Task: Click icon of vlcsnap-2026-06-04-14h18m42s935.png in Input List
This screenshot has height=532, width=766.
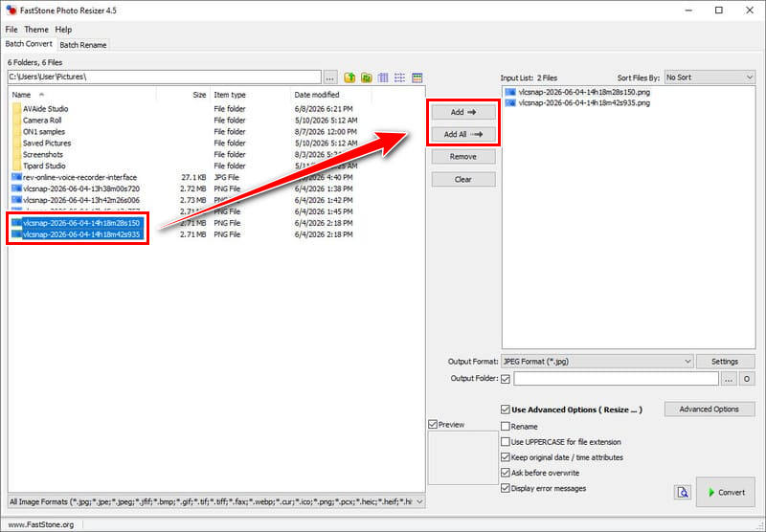Action: (510, 102)
